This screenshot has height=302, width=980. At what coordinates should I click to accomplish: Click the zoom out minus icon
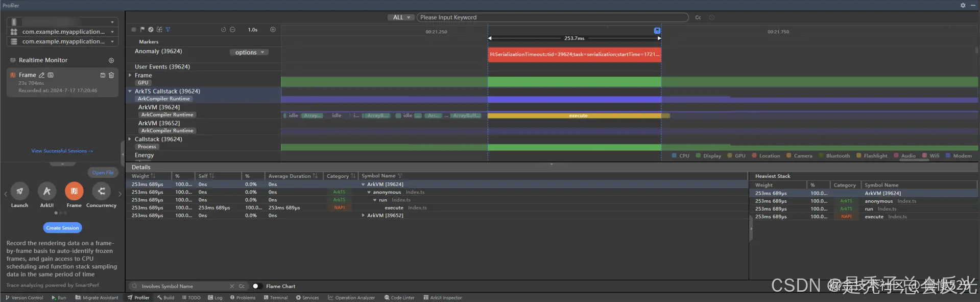pyautogui.click(x=232, y=30)
